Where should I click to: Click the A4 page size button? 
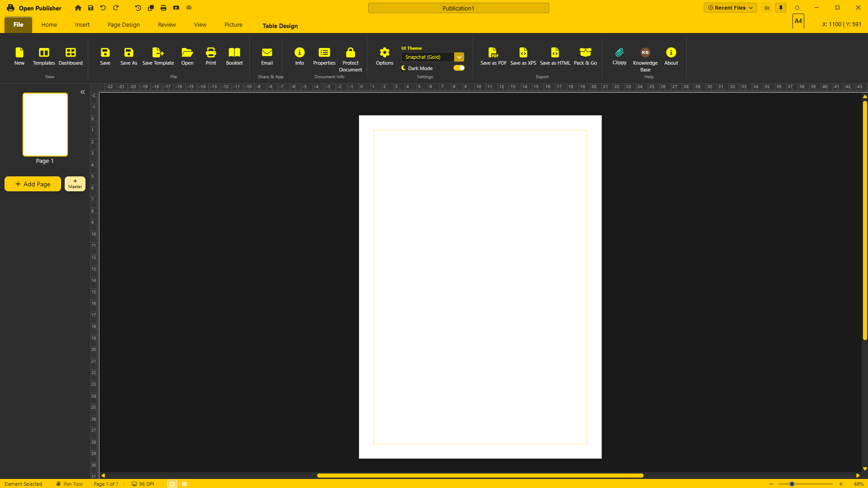point(798,21)
